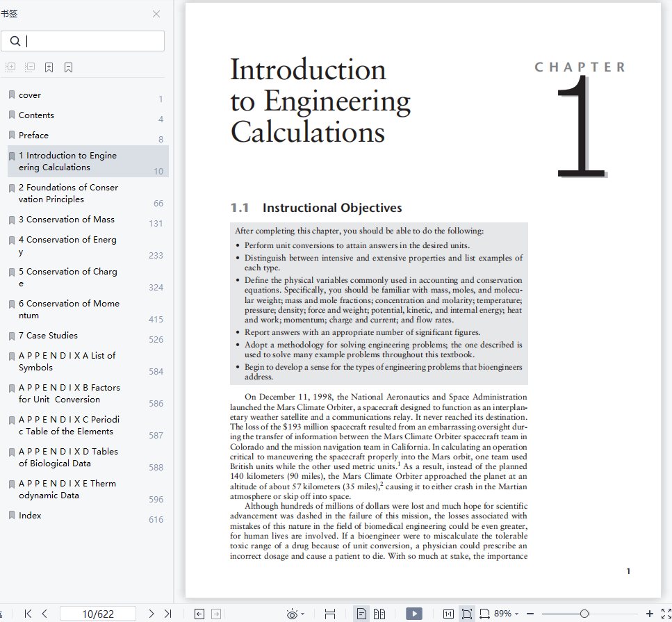
Task: Click the Introduction to Engineering Calculations title
Action: click(320, 101)
